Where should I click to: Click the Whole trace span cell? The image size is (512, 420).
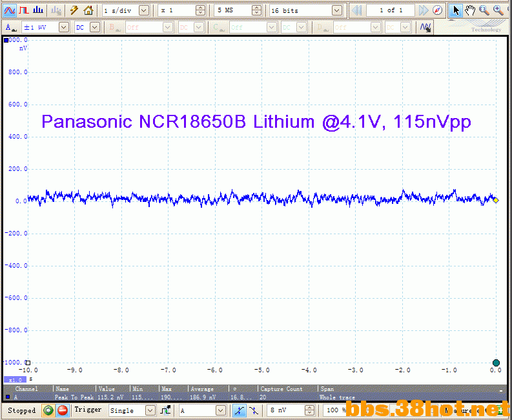tap(337, 397)
